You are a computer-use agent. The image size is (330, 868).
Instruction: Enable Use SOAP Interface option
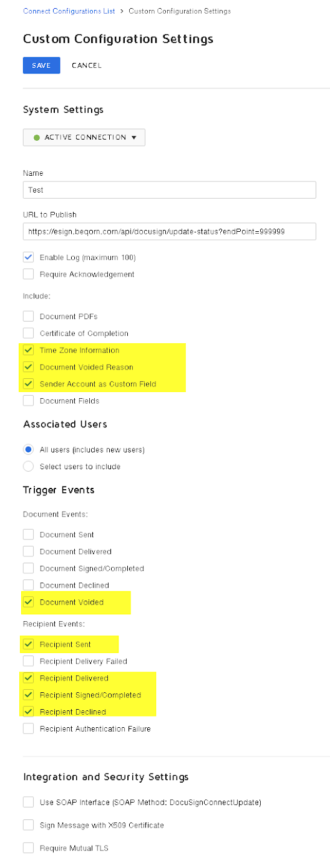pos(28,802)
